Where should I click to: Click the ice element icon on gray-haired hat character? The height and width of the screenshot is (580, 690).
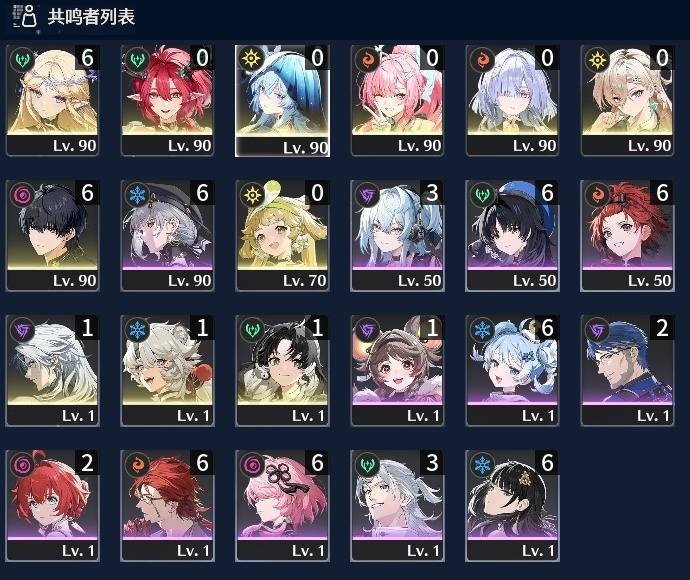pos(137,195)
